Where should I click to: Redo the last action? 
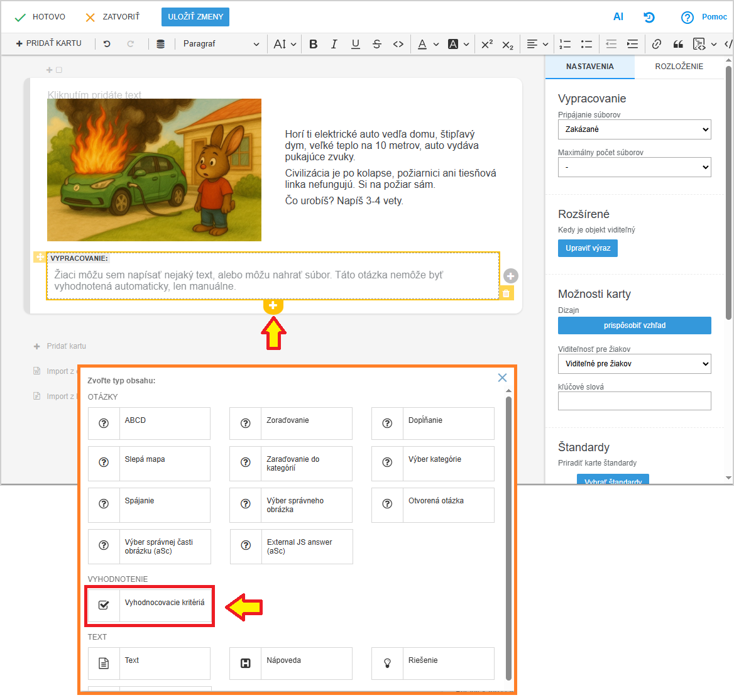click(x=130, y=43)
